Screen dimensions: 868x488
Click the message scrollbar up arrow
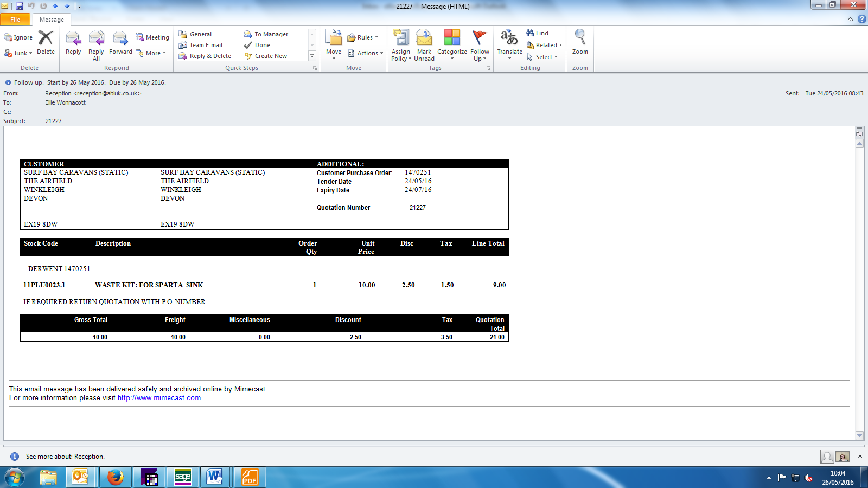(x=859, y=144)
